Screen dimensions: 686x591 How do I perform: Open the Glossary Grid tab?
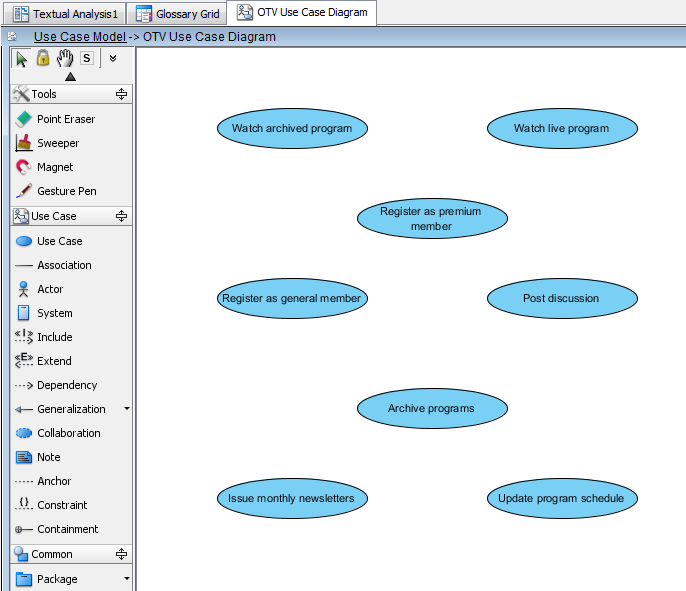177,14
